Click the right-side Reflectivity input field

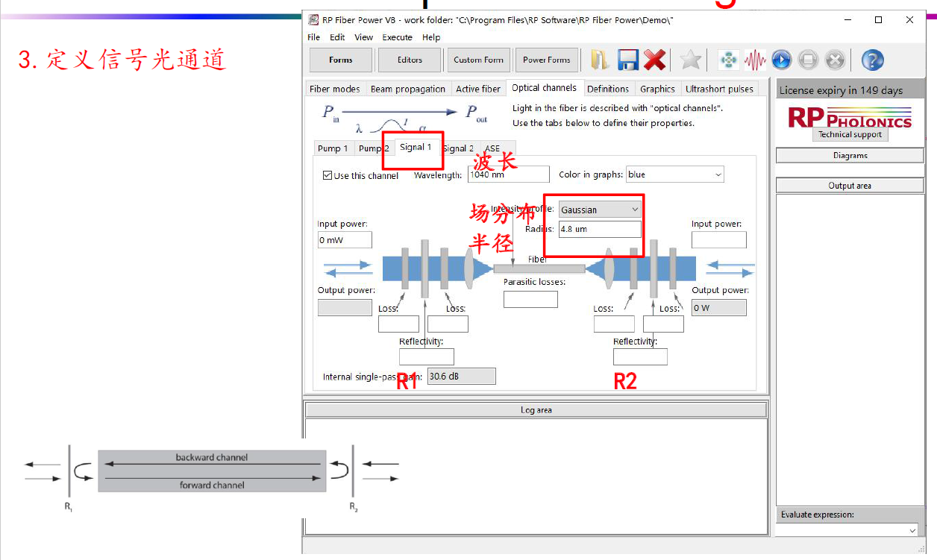640,356
